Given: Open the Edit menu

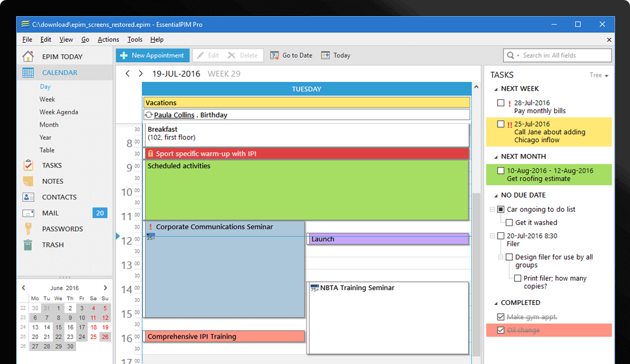Looking at the screenshot, I should 45,39.
